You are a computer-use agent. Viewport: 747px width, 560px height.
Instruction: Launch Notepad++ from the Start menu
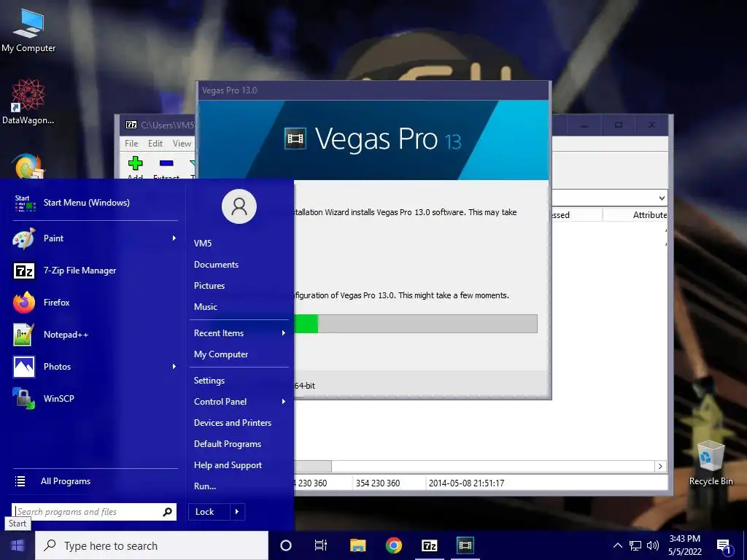pos(94,334)
